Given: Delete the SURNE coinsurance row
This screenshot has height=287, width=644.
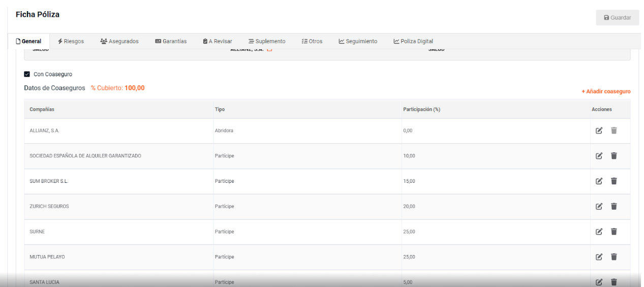Looking at the screenshot, I should pyautogui.click(x=614, y=232).
